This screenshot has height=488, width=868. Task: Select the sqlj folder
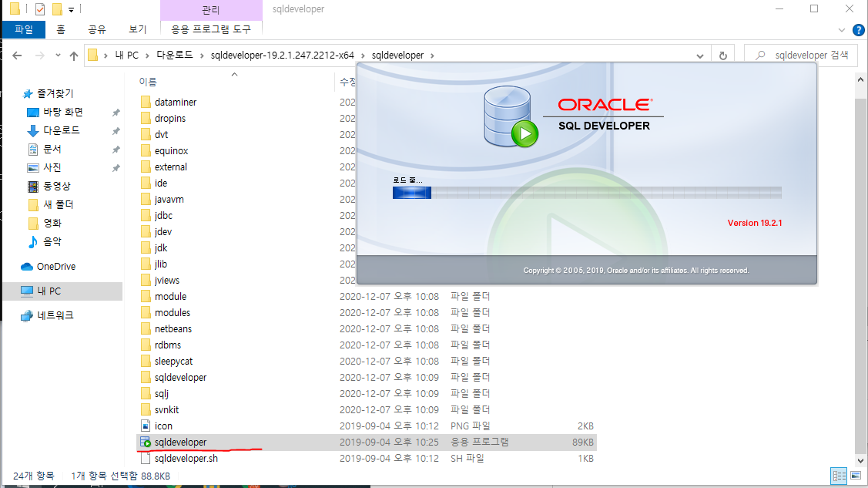click(161, 394)
